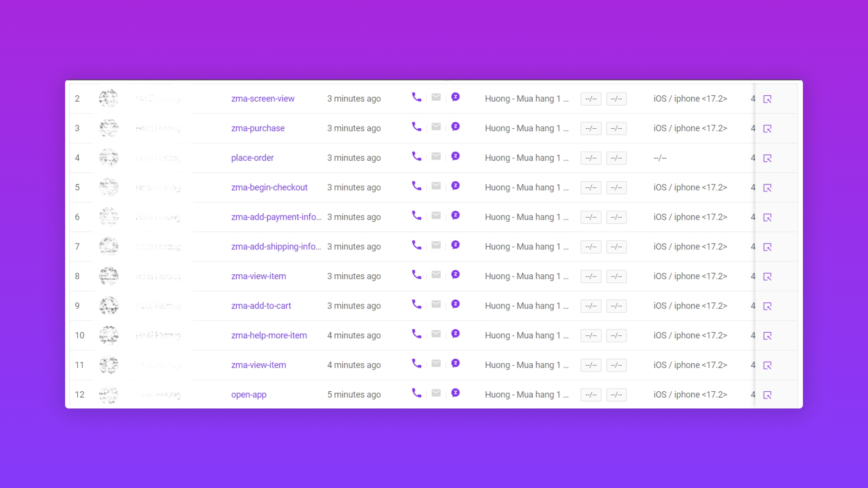Image resolution: width=868 pixels, height=488 pixels.
Task: Click phone icon in row 8
Action: point(416,275)
